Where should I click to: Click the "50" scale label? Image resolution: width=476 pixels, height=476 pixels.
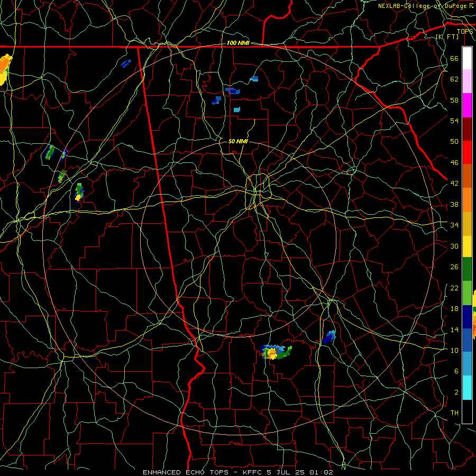[454, 141]
